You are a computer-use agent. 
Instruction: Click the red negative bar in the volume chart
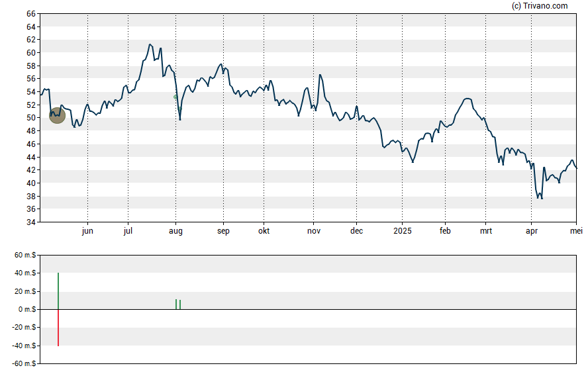pyautogui.click(x=58, y=328)
